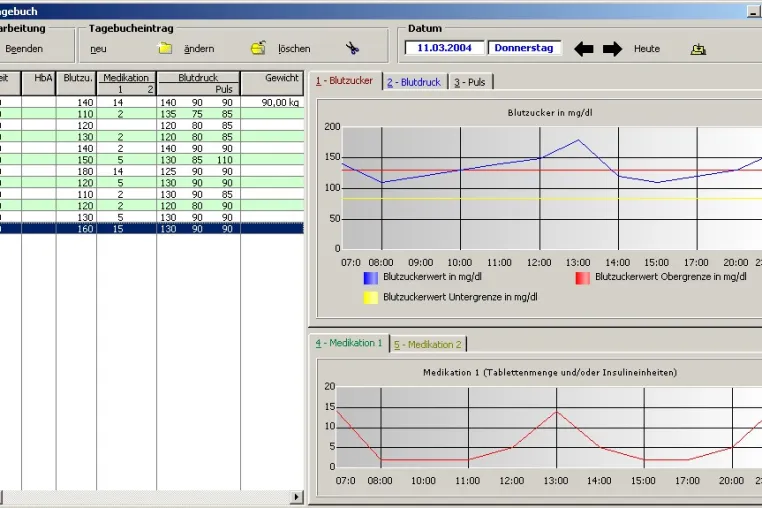Image resolution: width=762 pixels, height=508 pixels.
Task: Minimize the Tagebuch window
Action: pyautogui.click(x=753, y=12)
